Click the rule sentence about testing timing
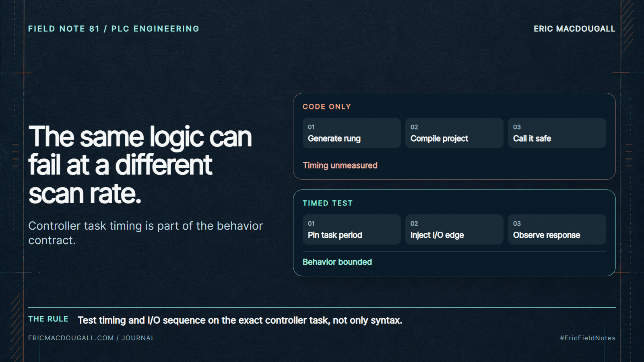 [240, 320]
